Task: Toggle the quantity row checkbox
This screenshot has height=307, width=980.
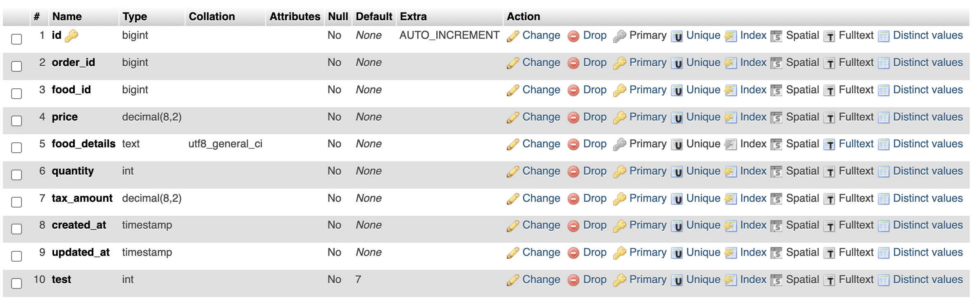Action: 17,175
